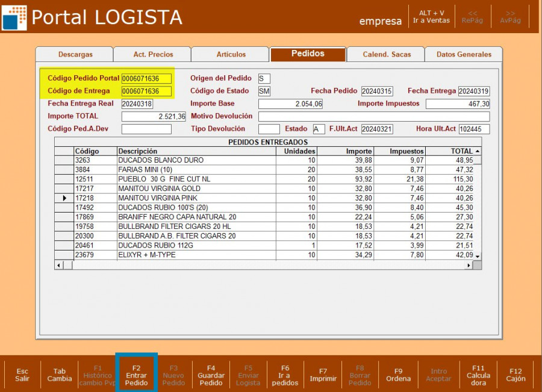Image resolution: width=542 pixels, height=392 pixels.
Task: Open the Artículos tab
Action: click(231, 55)
